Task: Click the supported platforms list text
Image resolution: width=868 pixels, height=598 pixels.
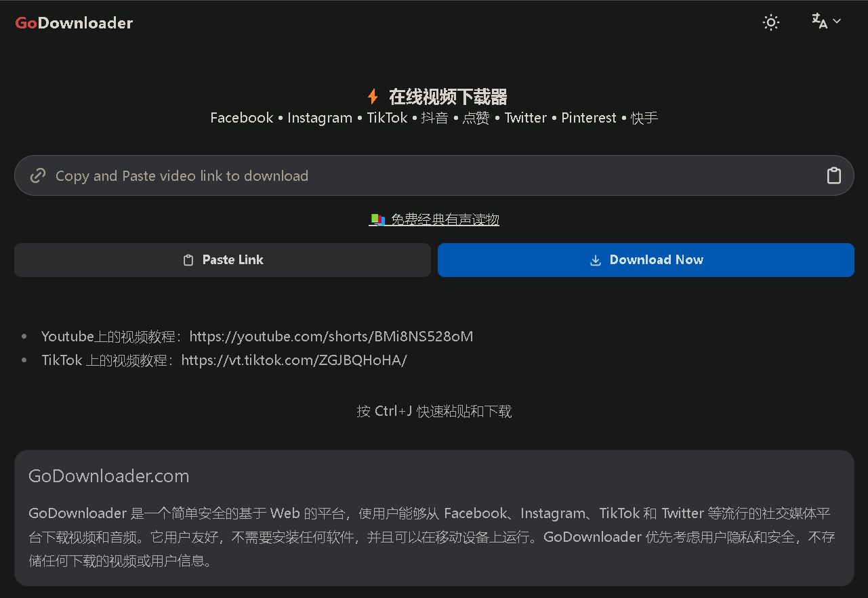Action: [434, 118]
